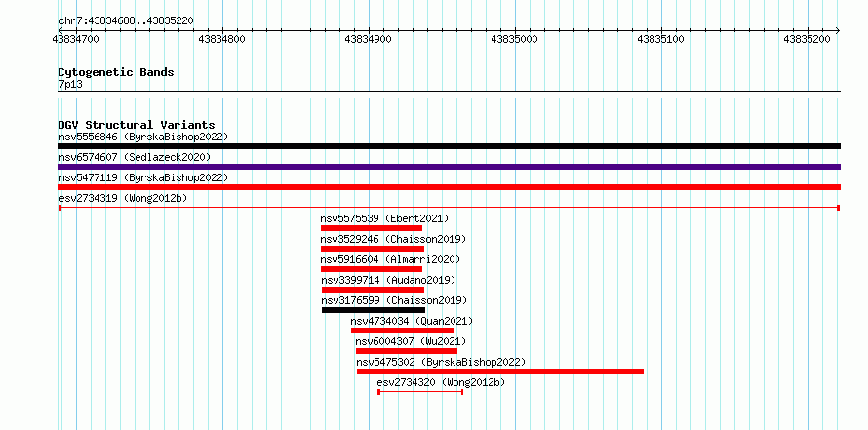Click the chr7:43834688..43835220 region label
The height and width of the screenshot is (430, 868).
[126, 20]
